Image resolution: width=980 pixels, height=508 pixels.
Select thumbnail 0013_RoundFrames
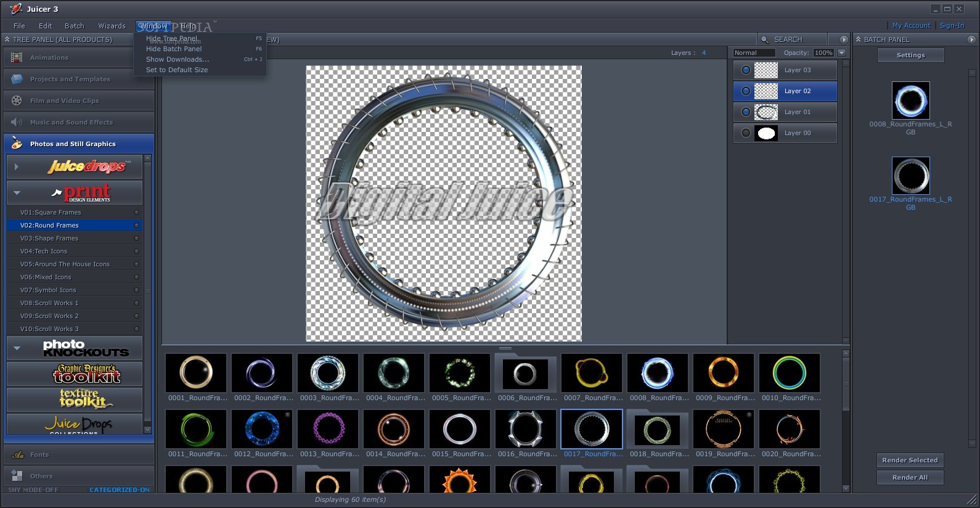pos(328,429)
